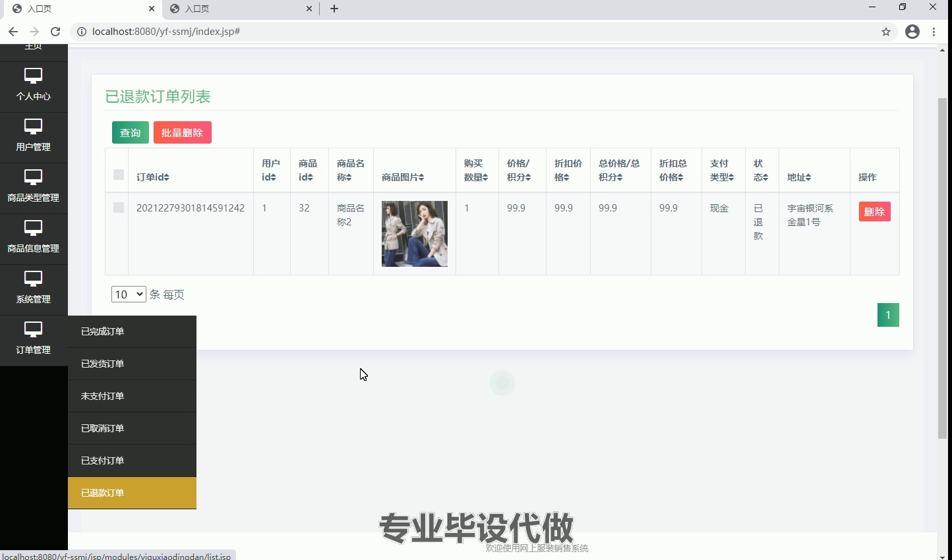Open 商品类型管理 sidebar icon
The image size is (952, 560).
(33, 177)
